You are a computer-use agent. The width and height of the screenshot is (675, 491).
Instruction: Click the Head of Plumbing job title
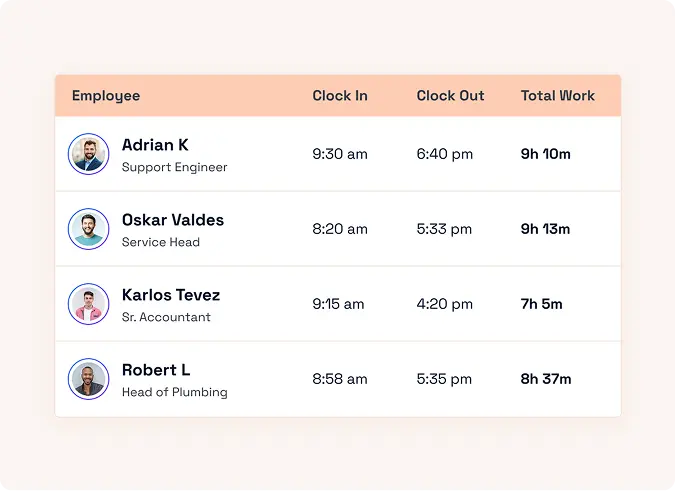tap(175, 393)
